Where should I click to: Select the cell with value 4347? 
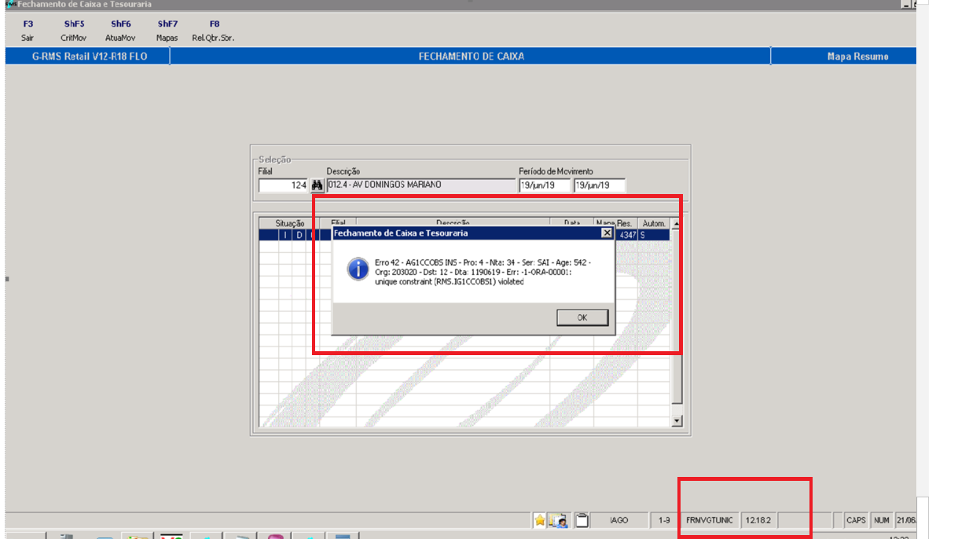coord(626,234)
